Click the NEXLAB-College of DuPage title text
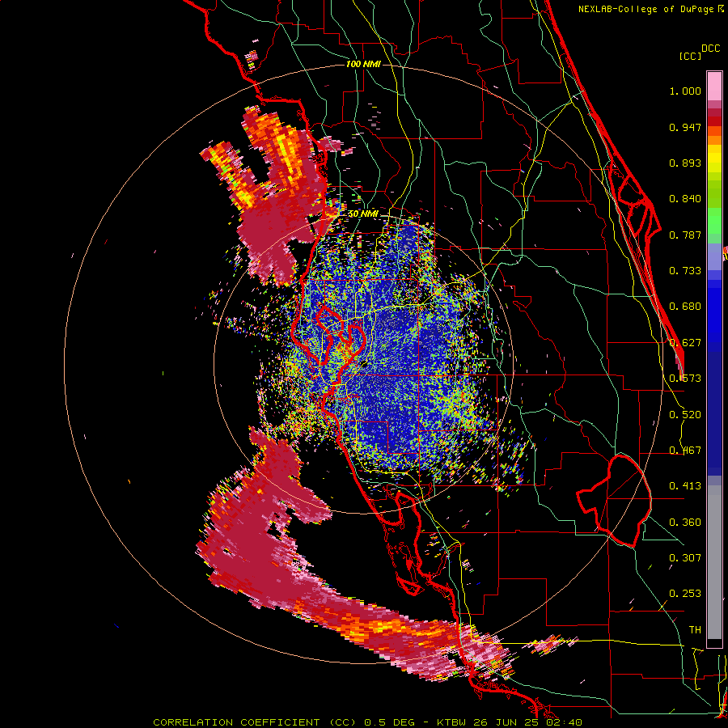 pyautogui.click(x=647, y=9)
